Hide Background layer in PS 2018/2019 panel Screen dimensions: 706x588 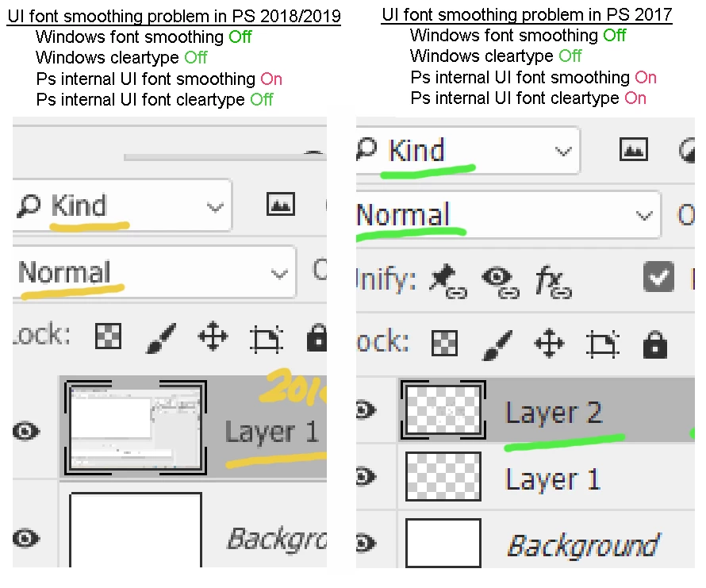tap(26, 539)
